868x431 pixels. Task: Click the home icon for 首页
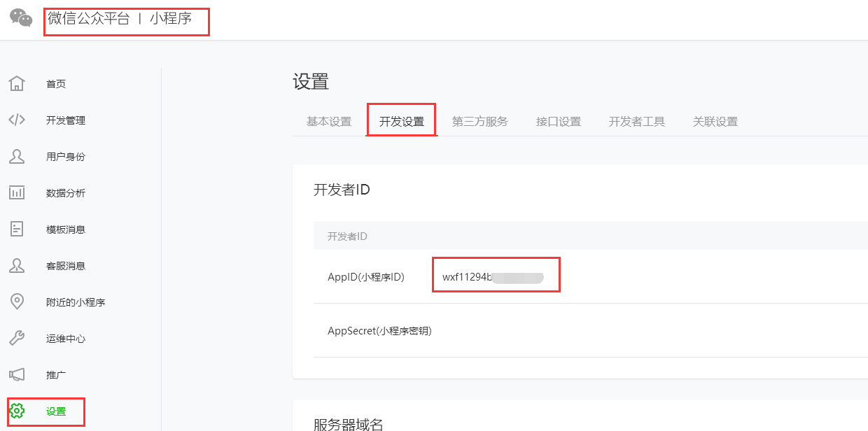[17, 84]
